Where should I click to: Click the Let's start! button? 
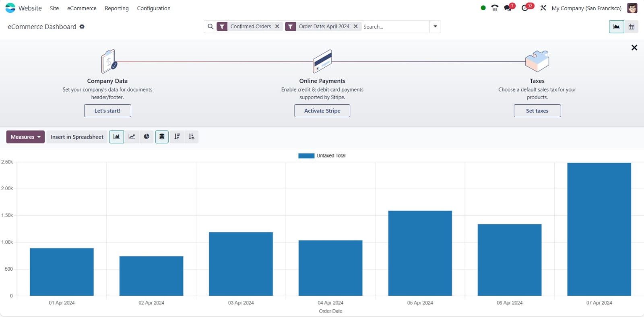107,111
